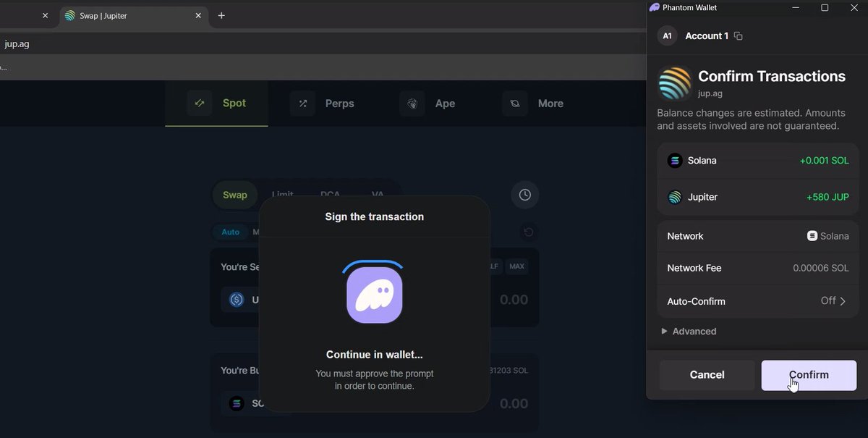Click the refresh quote icon
The width and height of the screenshot is (868, 438).
(x=529, y=232)
